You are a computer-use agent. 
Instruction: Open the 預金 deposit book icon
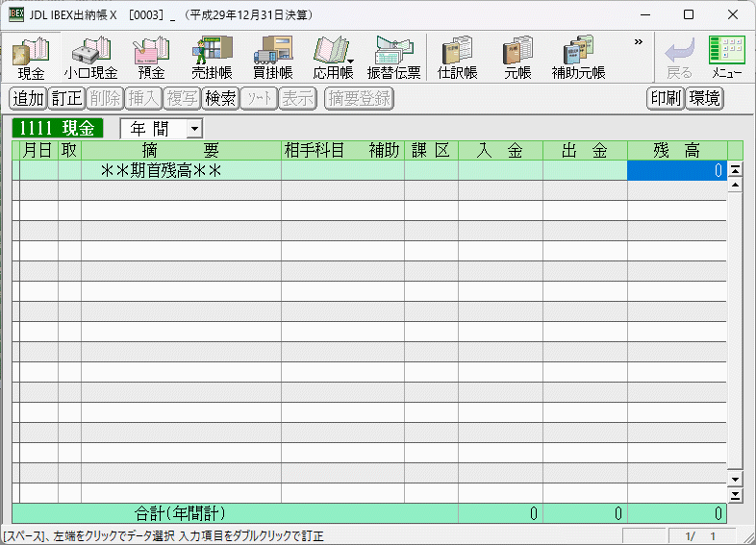click(x=151, y=58)
